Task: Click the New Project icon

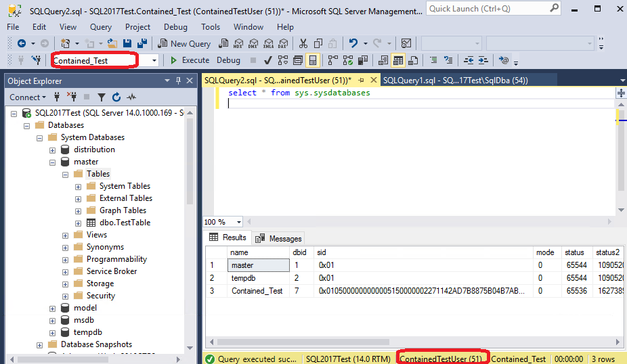Action: click(65, 43)
